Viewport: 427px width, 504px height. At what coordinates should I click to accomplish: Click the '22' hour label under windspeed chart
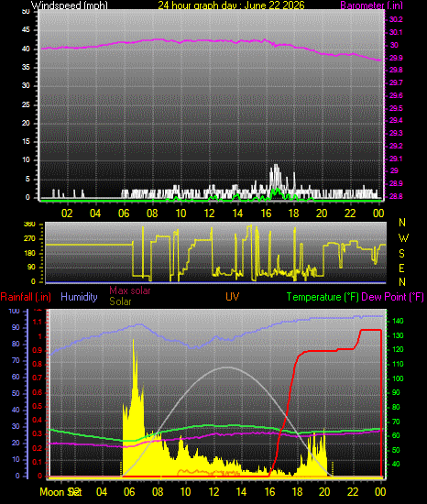click(x=350, y=214)
